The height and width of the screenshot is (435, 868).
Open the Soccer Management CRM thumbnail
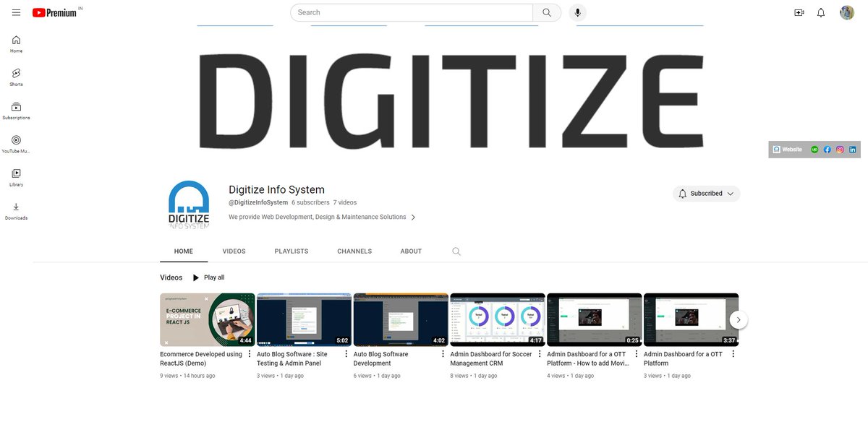click(x=498, y=319)
